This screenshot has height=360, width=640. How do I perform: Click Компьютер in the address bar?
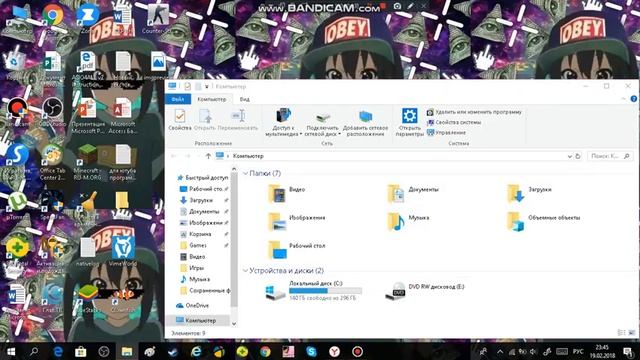[x=248, y=156]
